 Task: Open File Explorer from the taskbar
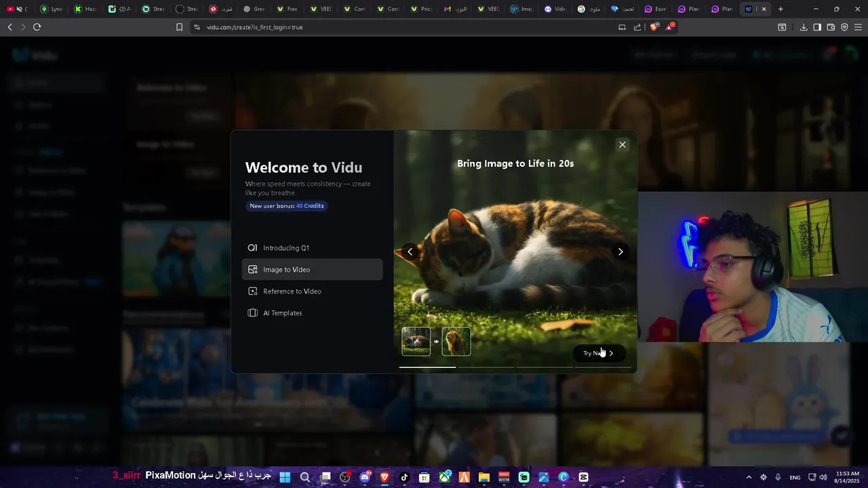pos(484,477)
